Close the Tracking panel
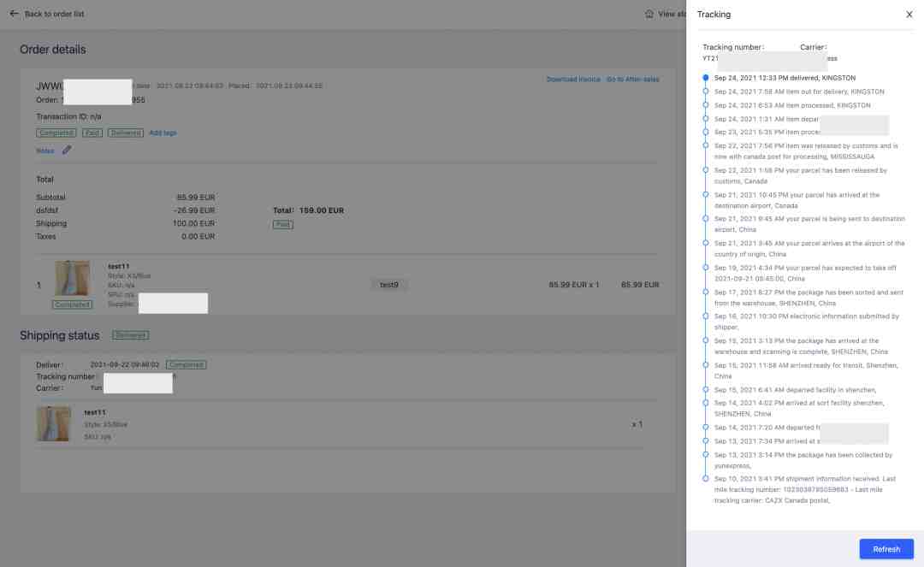This screenshot has height=567, width=924. (909, 15)
